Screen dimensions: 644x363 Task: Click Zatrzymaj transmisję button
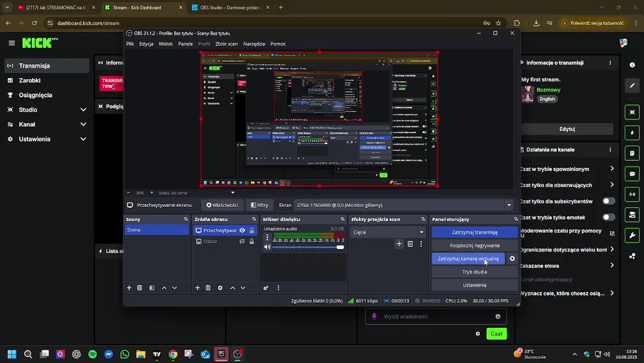[475, 232]
